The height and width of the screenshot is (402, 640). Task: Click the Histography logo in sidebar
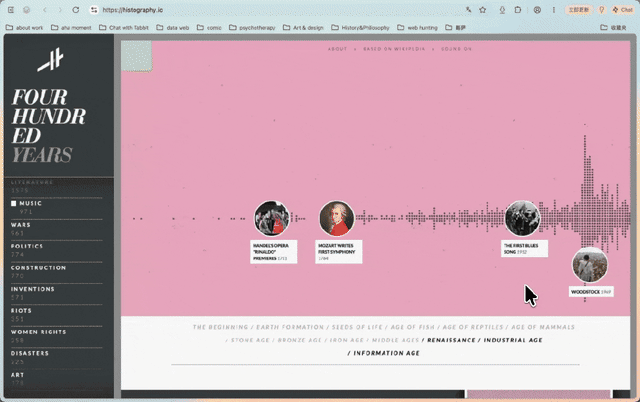click(x=51, y=60)
